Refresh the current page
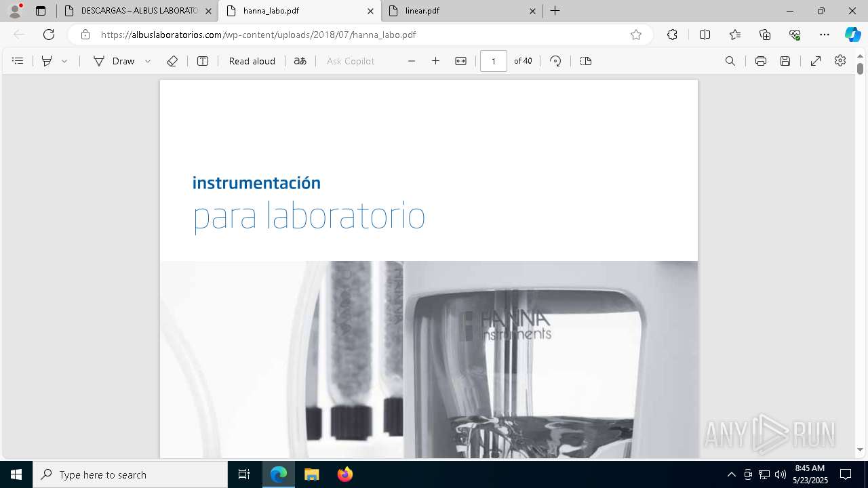Screen dimensions: 868x488 click(49, 35)
